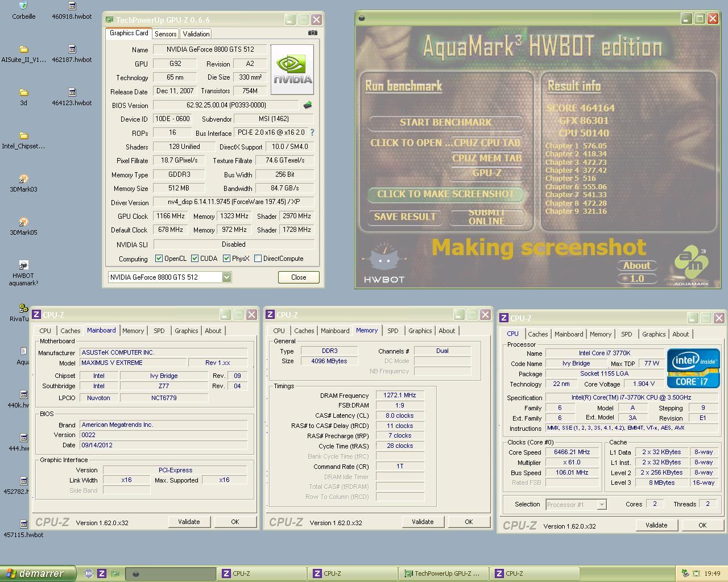Toggle the PhysX checkbox

click(226, 259)
